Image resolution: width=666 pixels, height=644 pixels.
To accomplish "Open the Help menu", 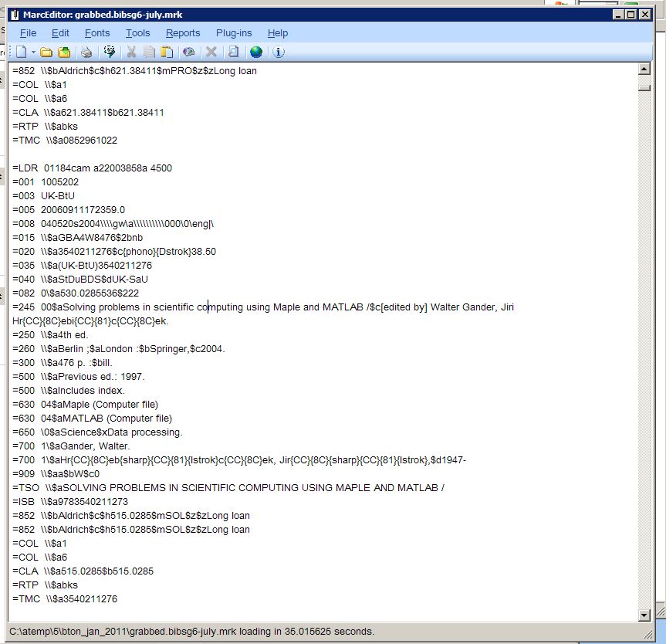I will click(278, 33).
